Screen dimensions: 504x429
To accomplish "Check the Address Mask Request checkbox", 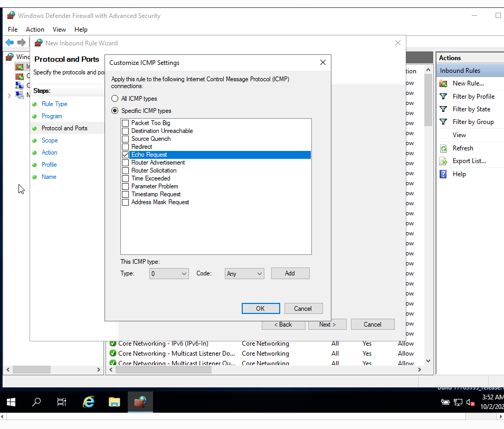I will point(126,203).
